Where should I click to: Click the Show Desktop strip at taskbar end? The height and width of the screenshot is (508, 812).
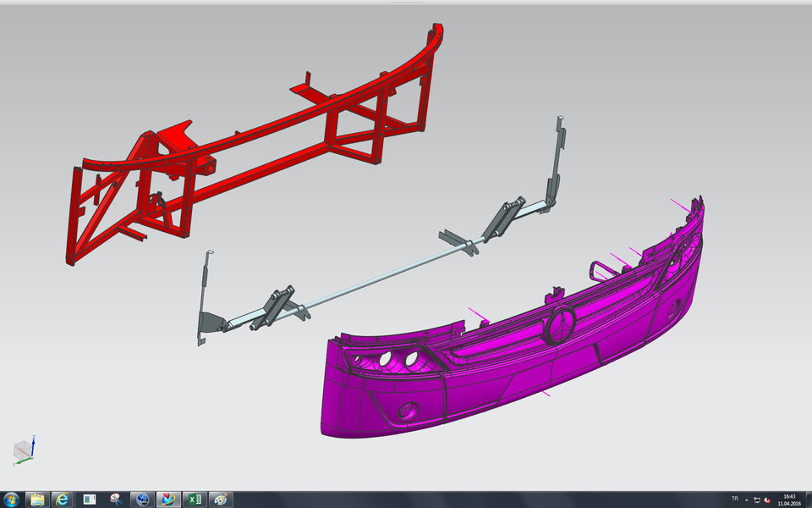pyautogui.click(x=809, y=500)
